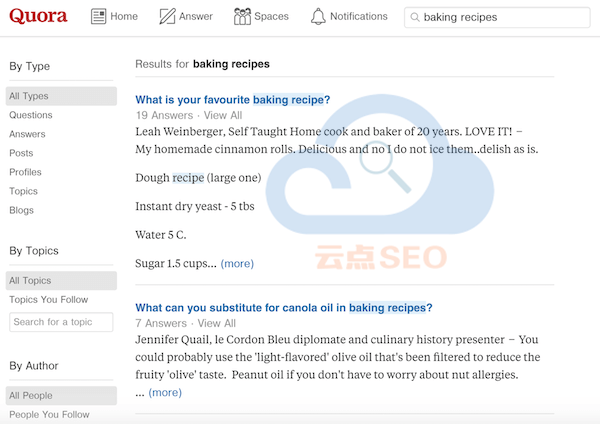
Task: Filter results by Blogs
Action: tap(21, 210)
